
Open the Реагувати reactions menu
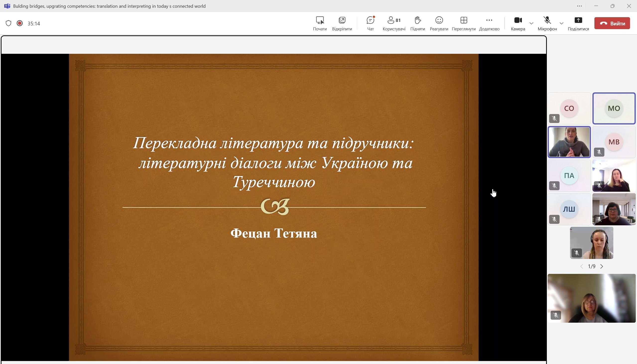439,20
